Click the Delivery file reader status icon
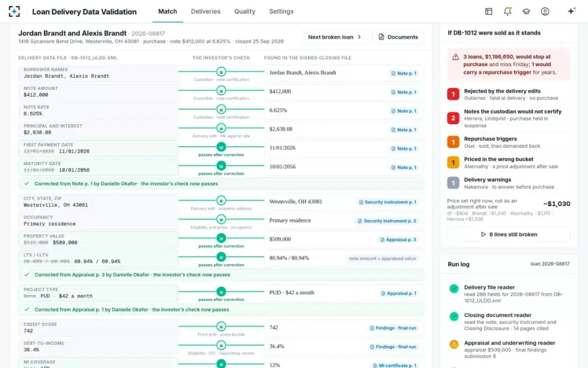588x368 pixels. coord(454,289)
